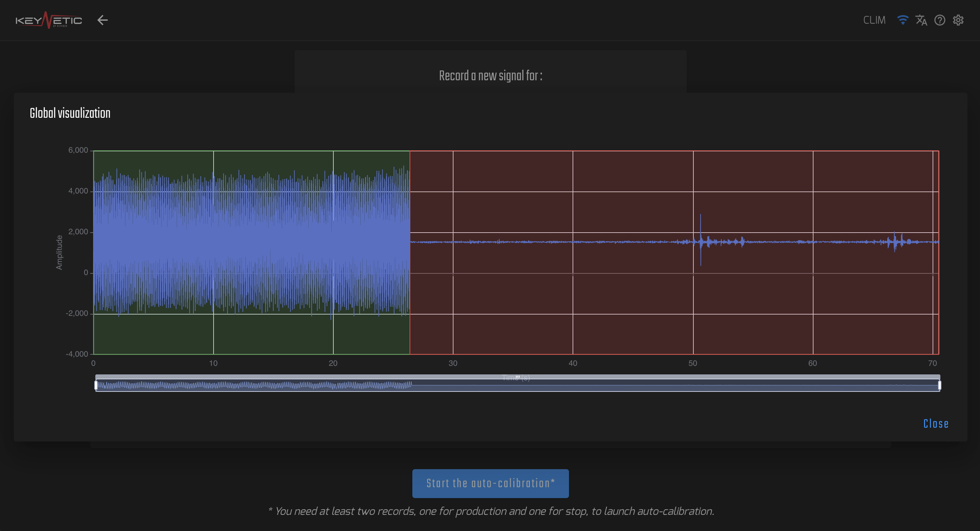Screen dimensions: 980x531
Task: Open the settings gear icon
Action: (x=958, y=20)
